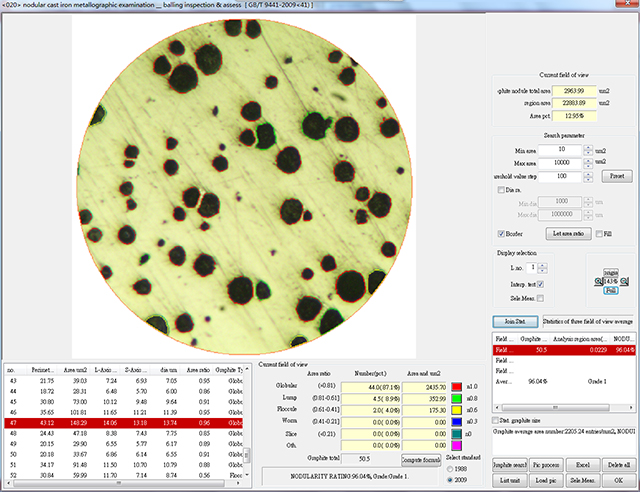Click the zoom-out magnifier icon
Viewport: 640px width, 492px height.
tap(598, 281)
